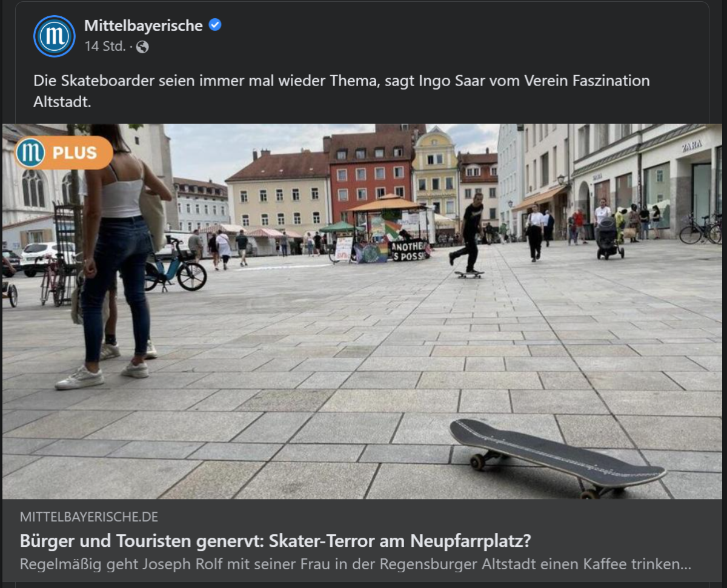Click the woman in white top
Viewport: 727px width, 588px height.
(x=115, y=254)
